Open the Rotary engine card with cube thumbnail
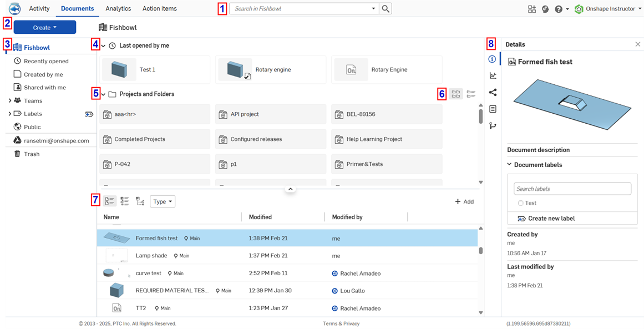The image size is (644, 329). click(x=271, y=69)
